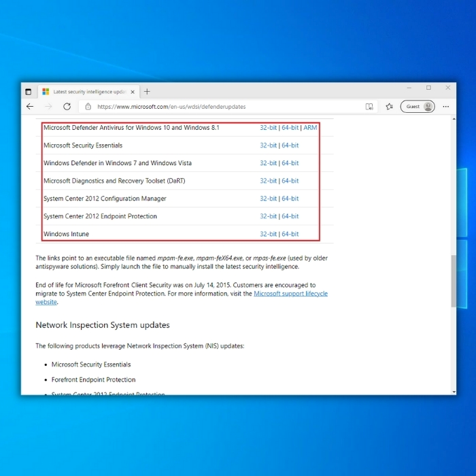476x476 pixels.
Task: Click System Center 2012 Endpoint Protection row text
Action: coord(100,216)
